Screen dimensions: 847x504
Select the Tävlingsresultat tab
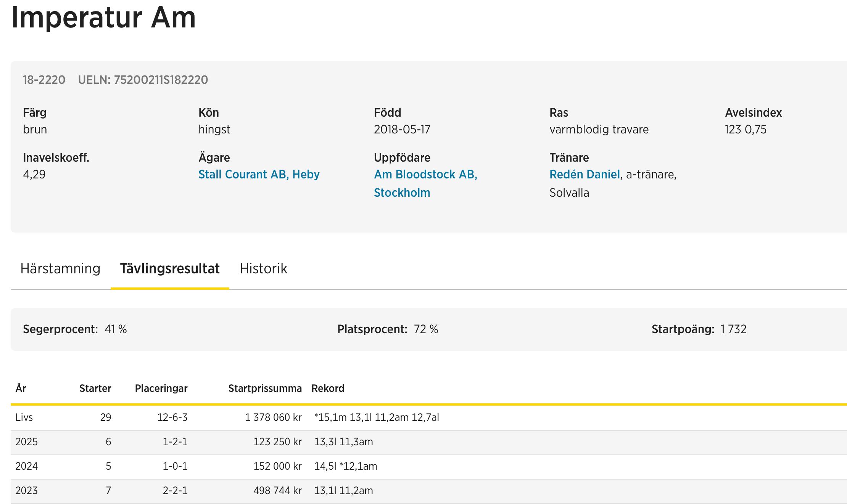click(170, 269)
